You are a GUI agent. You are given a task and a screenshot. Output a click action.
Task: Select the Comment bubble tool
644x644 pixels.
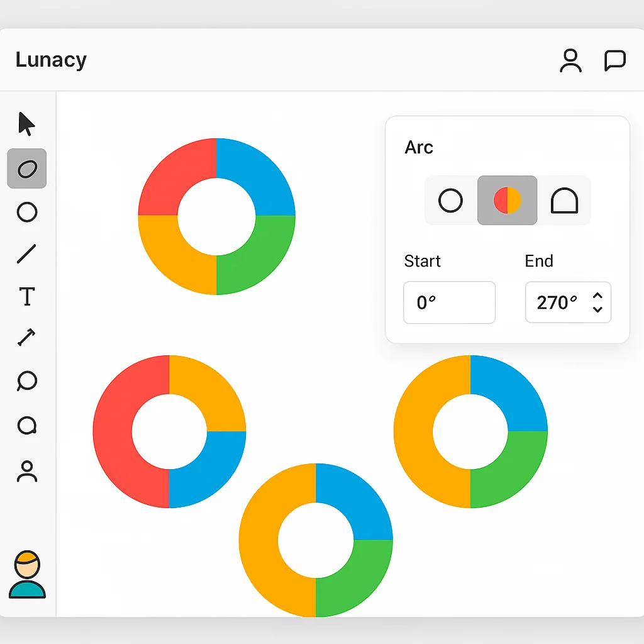tap(26, 425)
